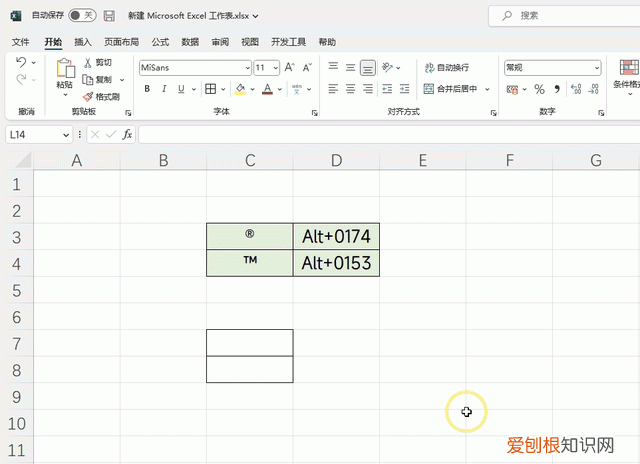The width and height of the screenshot is (640, 464).
Task: Open Conditional Formatting icon
Action: pyautogui.click(x=629, y=67)
